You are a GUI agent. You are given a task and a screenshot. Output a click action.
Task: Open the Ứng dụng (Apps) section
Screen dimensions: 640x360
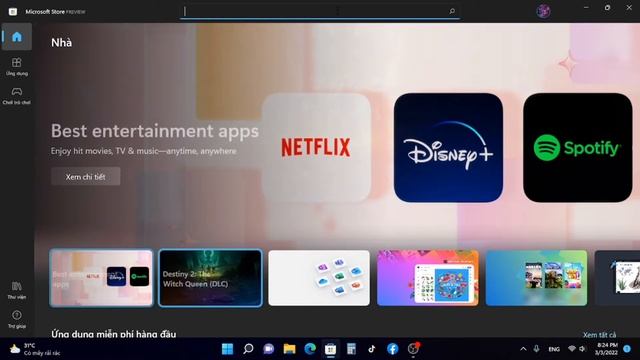point(17,67)
